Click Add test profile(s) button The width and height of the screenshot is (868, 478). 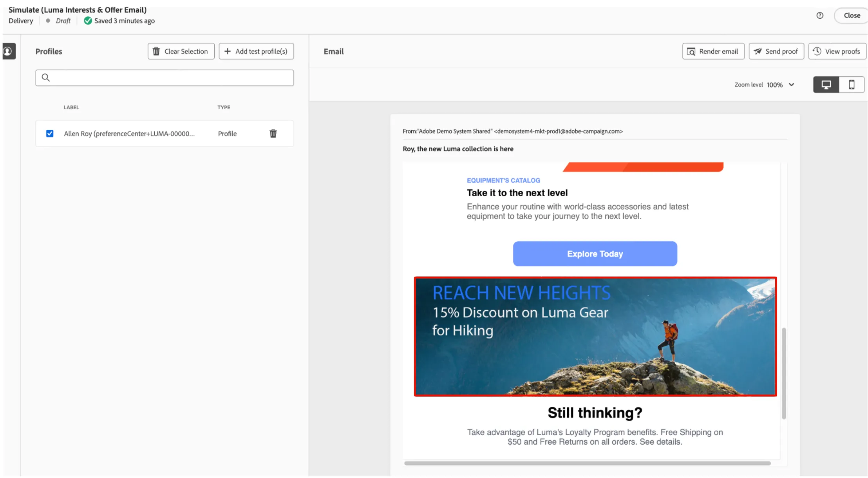click(256, 51)
